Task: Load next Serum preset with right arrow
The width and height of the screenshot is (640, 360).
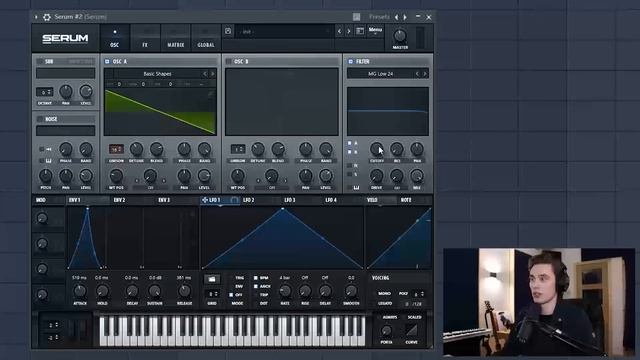Action: 349,31
